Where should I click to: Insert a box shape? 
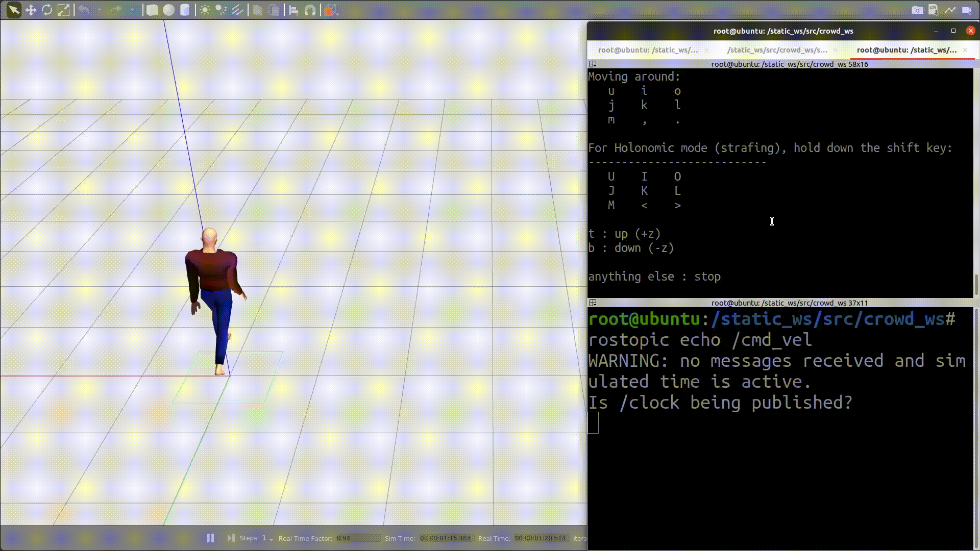[152, 10]
